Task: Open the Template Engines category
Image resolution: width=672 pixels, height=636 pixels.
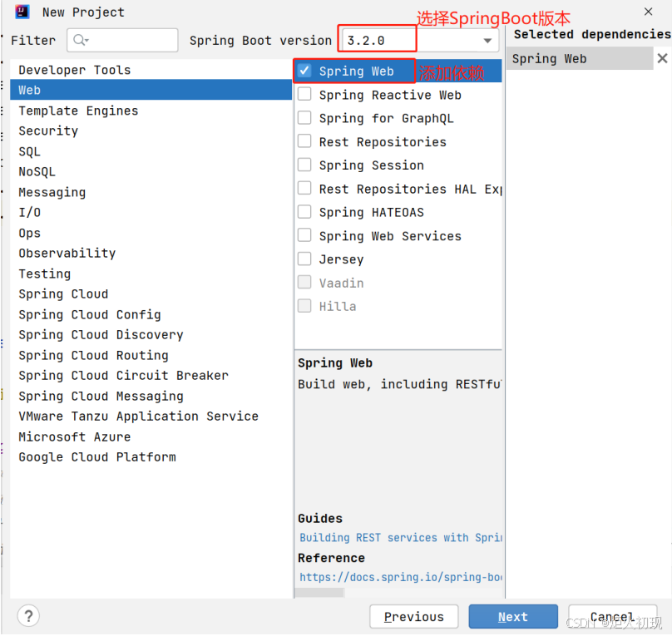Action: point(151,111)
